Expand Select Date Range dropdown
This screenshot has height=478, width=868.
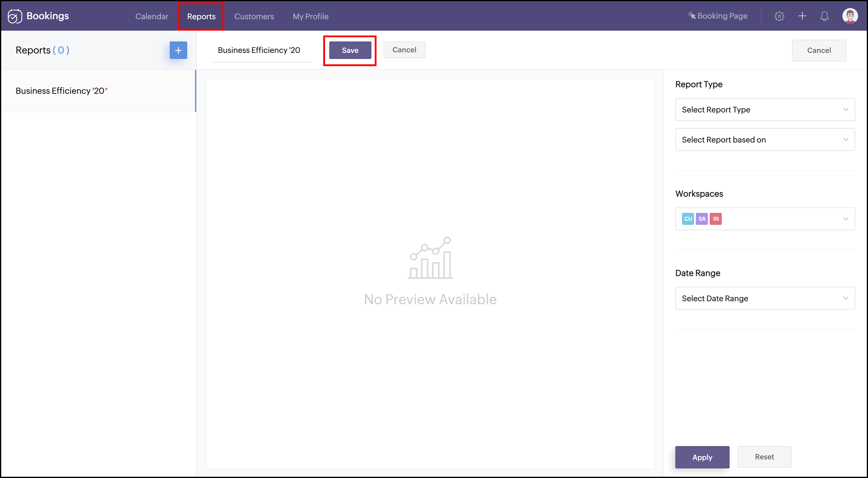tap(765, 298)
